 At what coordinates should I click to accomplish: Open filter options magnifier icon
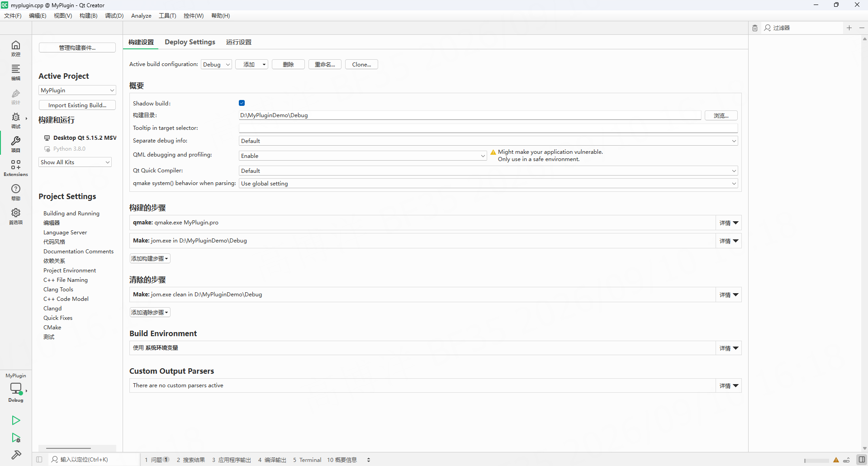(x=768, y=28)
